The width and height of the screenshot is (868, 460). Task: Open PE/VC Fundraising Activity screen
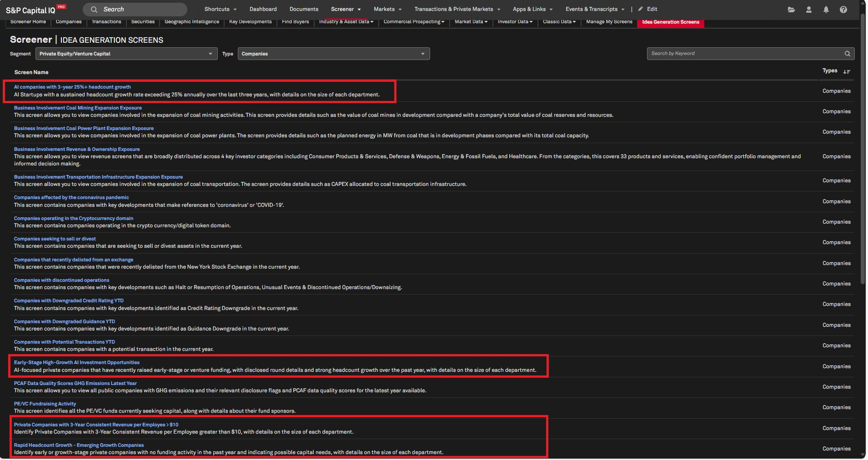[x=45, y=404]
